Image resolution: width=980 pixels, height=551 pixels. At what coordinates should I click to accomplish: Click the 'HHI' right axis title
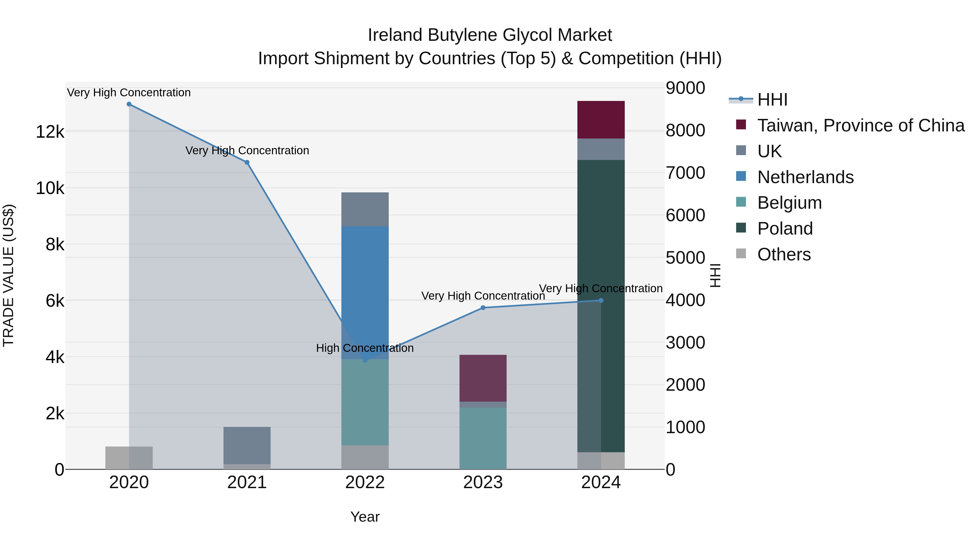[715, 275]
